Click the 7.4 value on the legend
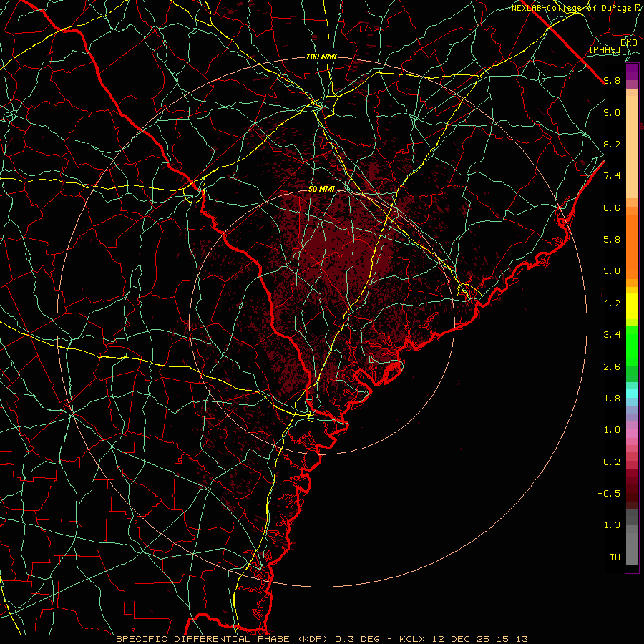Image resolution: width=644 pixels, height=644 pixels. [612, 176]
